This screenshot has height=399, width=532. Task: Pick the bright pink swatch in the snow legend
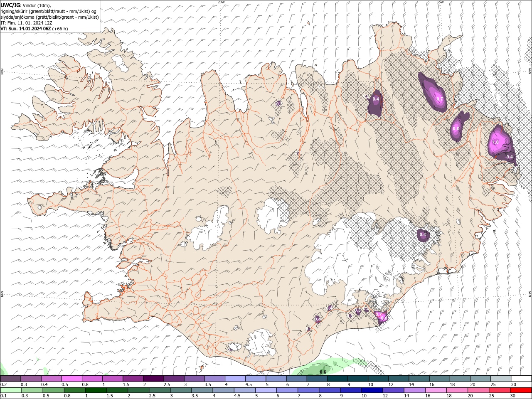coord(71,379)
